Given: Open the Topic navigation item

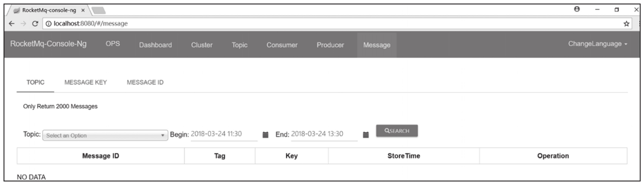Looking at the screenshot, I should (239, 45).
